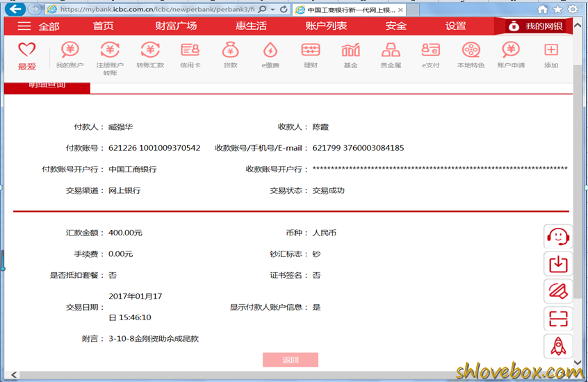Click the eraser floating sidebar icon

tap(558, 291)
